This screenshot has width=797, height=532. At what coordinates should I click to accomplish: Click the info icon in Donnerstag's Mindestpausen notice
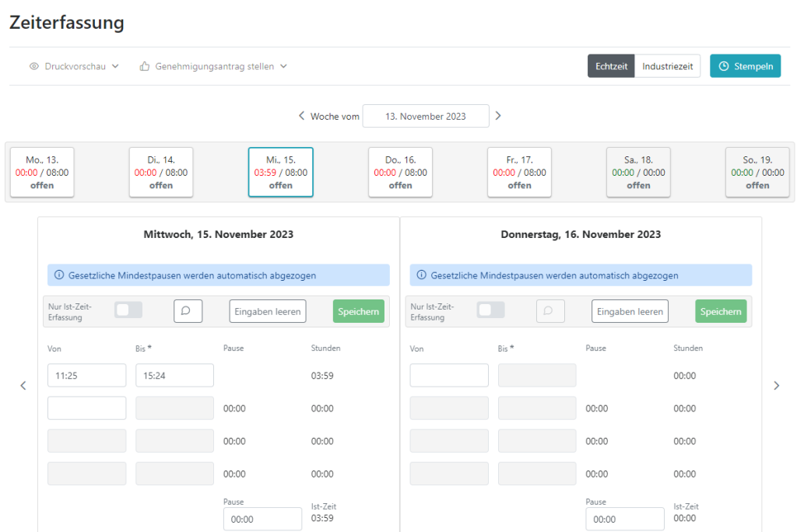click(x=421, y=275)
